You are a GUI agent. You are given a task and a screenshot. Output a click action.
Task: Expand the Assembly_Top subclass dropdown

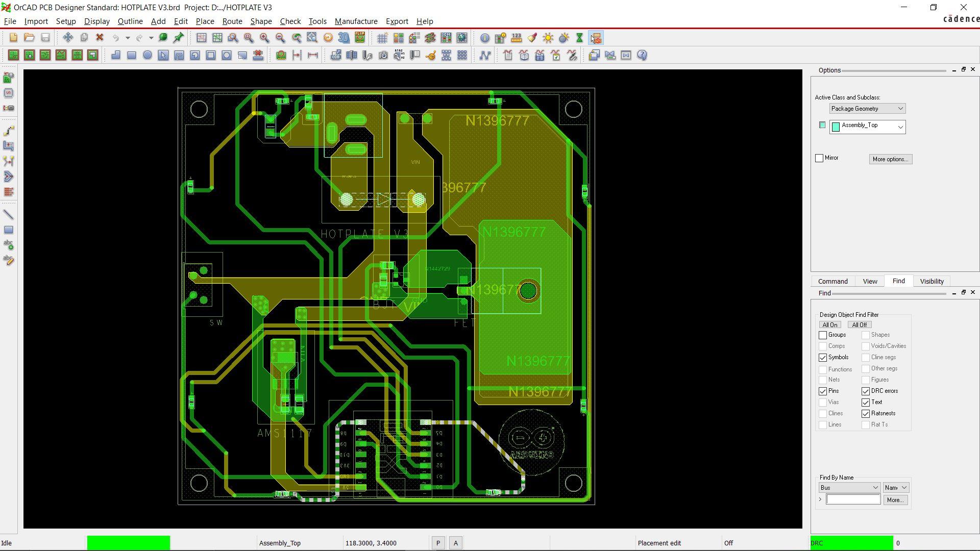coord(900,127)
